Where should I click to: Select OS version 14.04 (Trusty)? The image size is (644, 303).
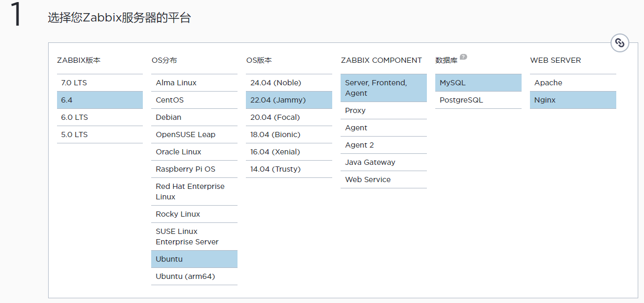coord(289,169)
